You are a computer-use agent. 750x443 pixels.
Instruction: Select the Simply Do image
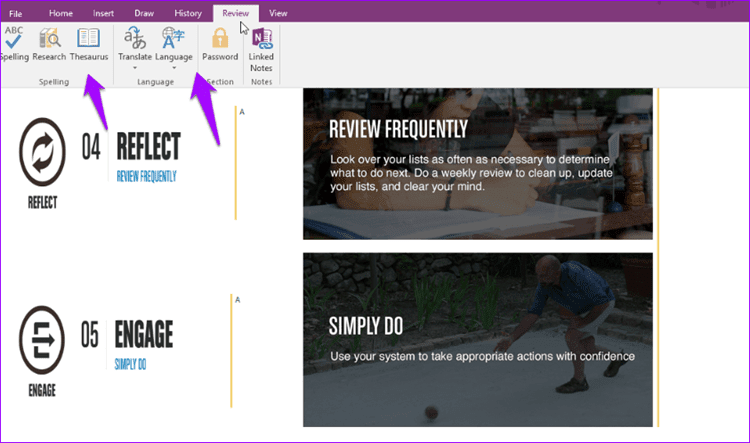478,340
